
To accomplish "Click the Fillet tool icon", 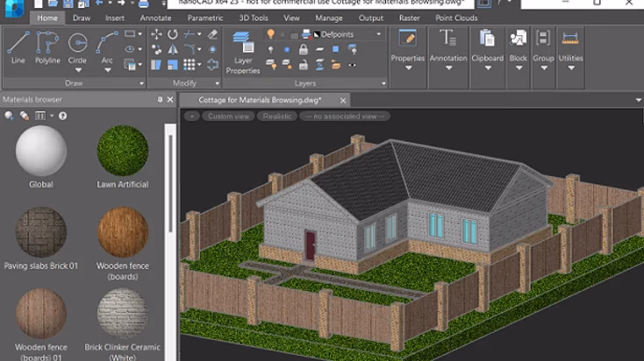I will tap(190, 50).
